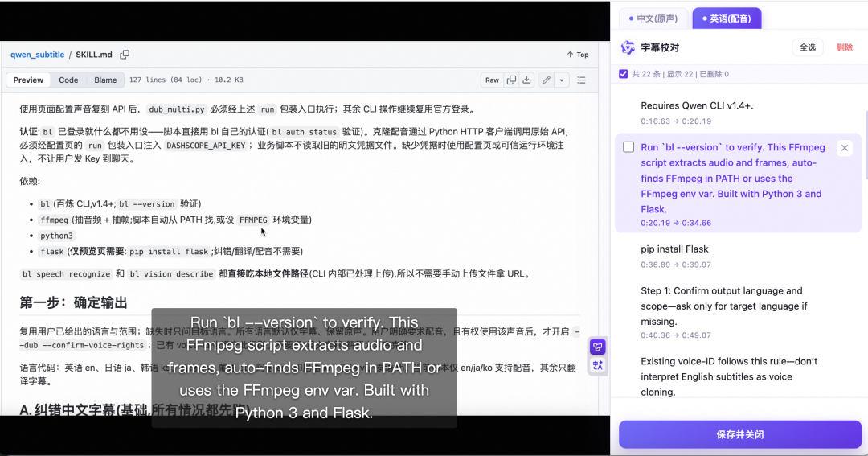This screenshot has height=456, width=868.
Task: Switch to Code tab
Action: (68, 80)
